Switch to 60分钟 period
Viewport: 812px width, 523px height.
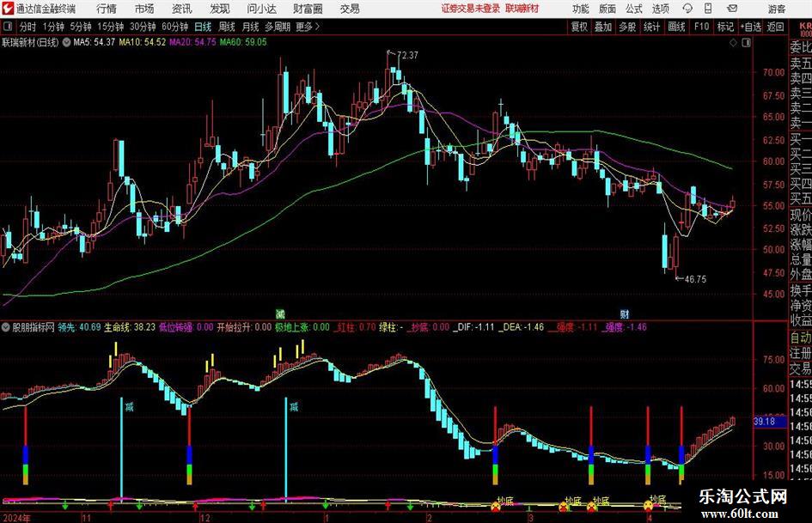175,27
